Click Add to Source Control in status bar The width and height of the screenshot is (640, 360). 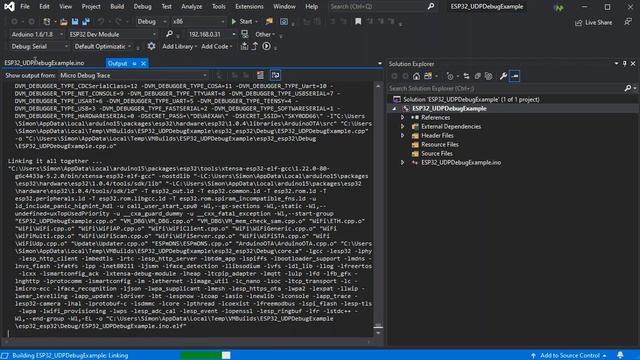pos(569,355)
